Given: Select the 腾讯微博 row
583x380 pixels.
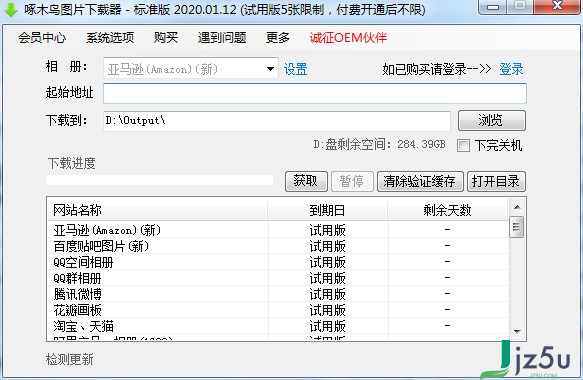Looking at the screenshot, I should 278,294.
